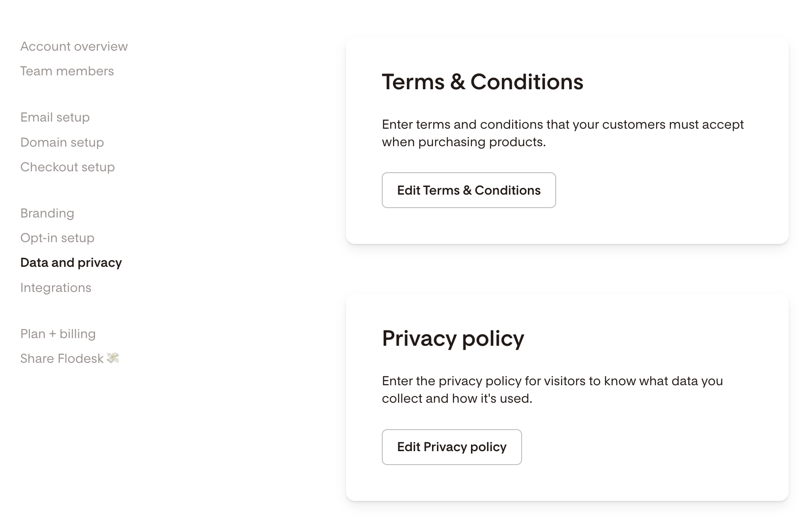
Task: Open the Branding settings section
Action: [48, 213]
